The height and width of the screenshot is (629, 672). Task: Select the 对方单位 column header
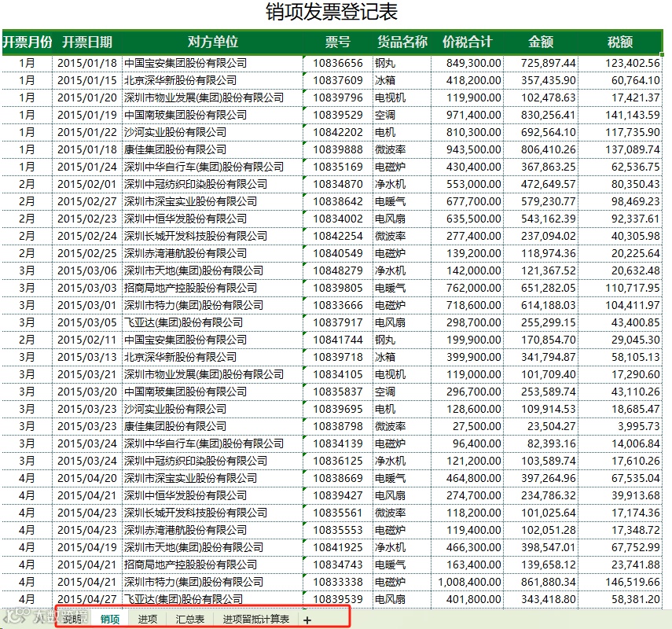click(212, 42)
